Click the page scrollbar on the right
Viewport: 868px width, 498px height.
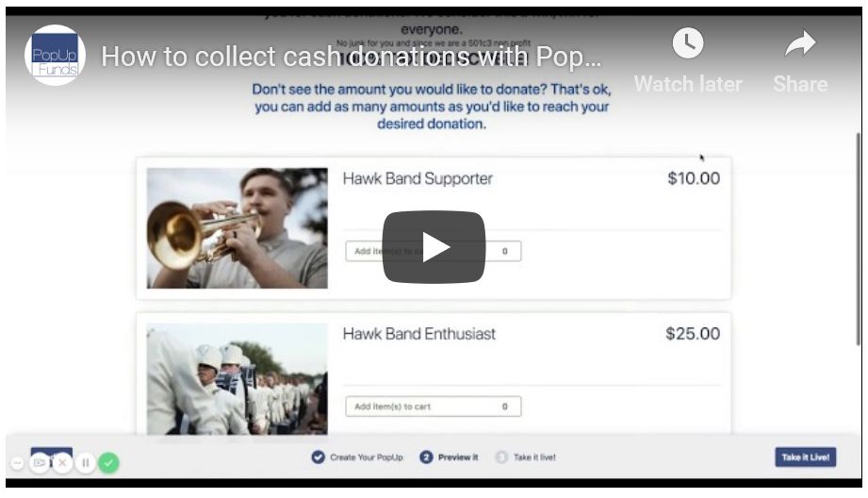pos(859,240)
